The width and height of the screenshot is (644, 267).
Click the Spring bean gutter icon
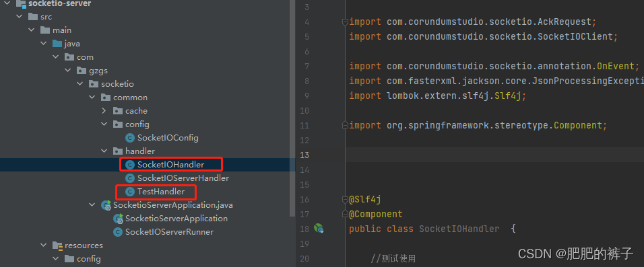(x=319, y=229)
